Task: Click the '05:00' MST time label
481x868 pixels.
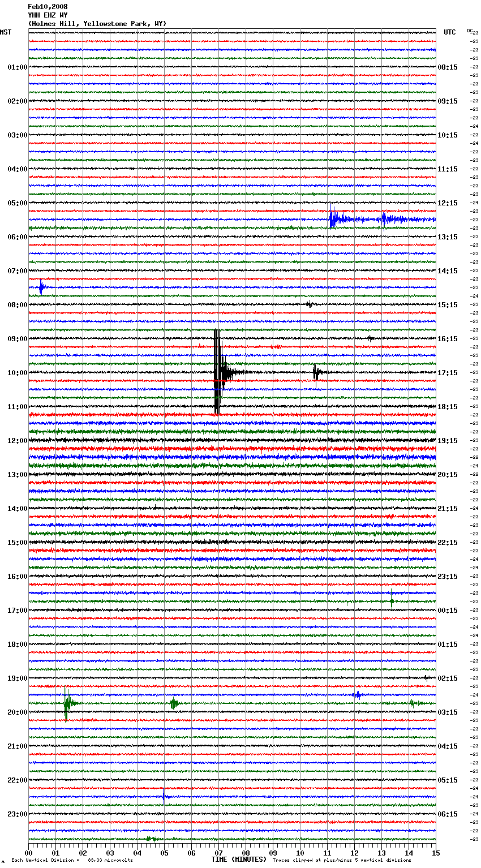Action: (18, 203)
